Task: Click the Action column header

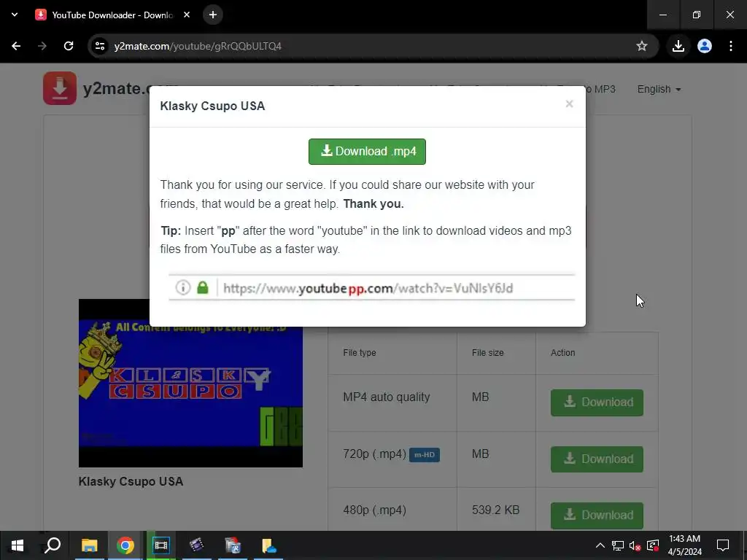Action: [x=562, y=353]
